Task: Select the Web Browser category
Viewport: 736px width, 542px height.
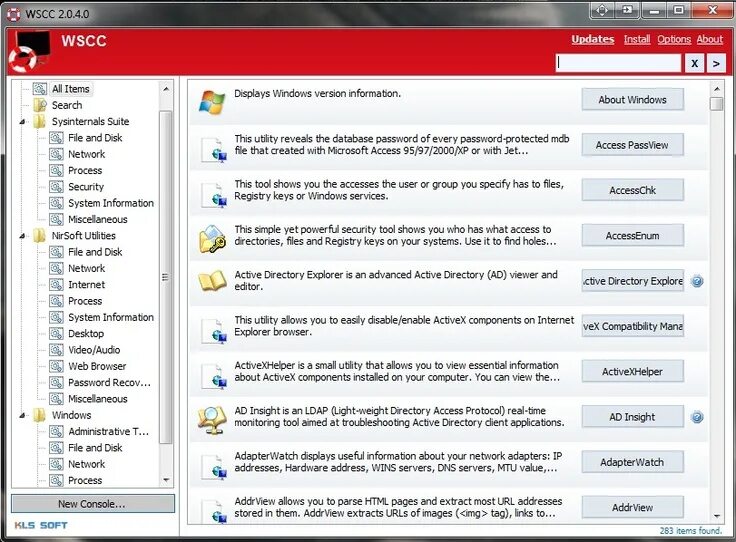Action: coord(97,366)
